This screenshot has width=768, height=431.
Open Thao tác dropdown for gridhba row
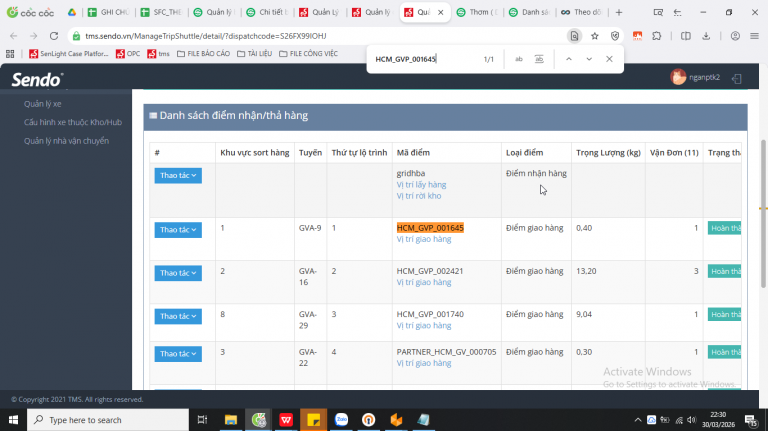(178, 175)
